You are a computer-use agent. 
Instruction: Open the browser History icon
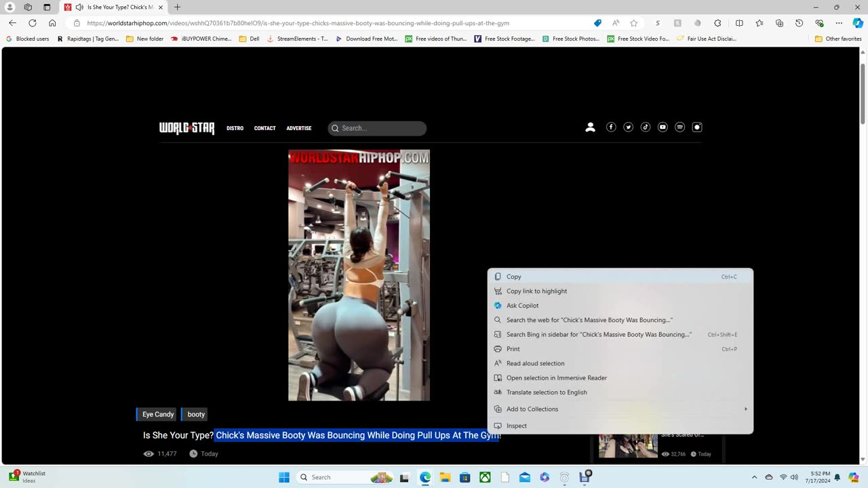799,23
